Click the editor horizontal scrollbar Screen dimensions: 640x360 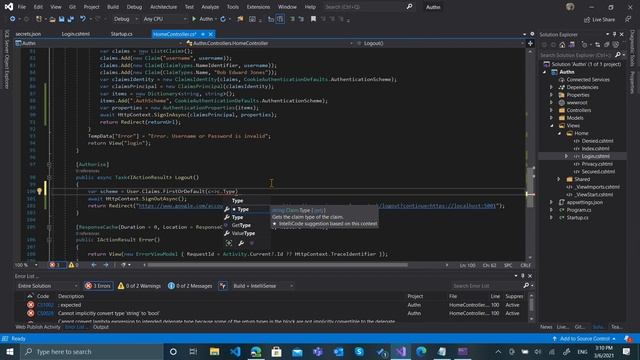pos(278,265)
